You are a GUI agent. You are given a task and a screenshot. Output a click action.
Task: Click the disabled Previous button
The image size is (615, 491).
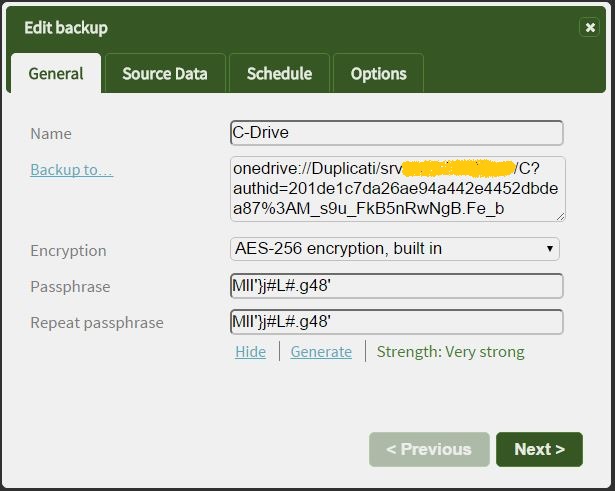(x=429, y=449)
